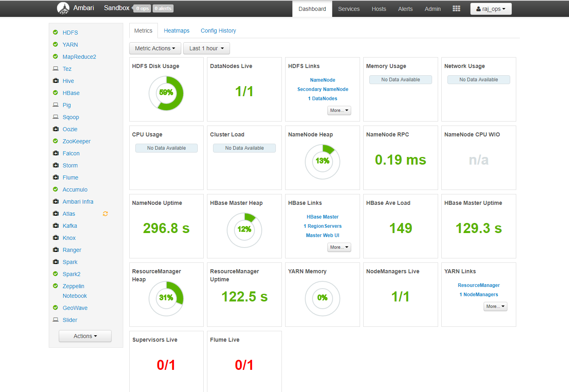Click the client laptop icon beside Tez
569x392 pixels.
coord(56,68)
